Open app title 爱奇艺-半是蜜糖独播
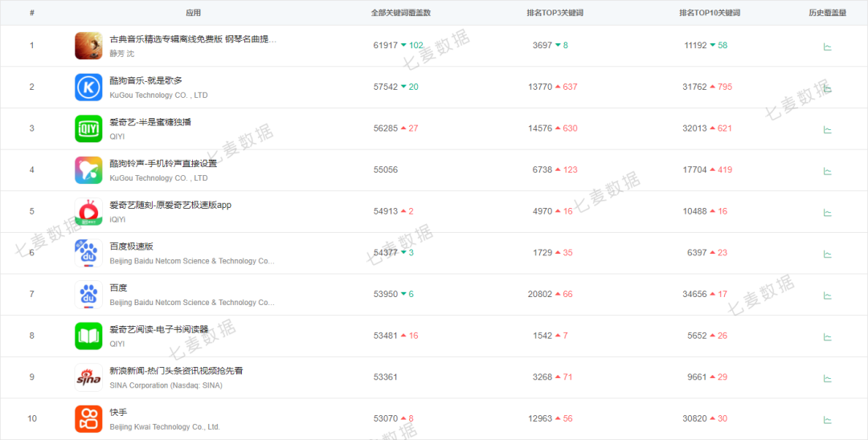The width and height of the screenshot is (868, 440). (x=150, y=122)
